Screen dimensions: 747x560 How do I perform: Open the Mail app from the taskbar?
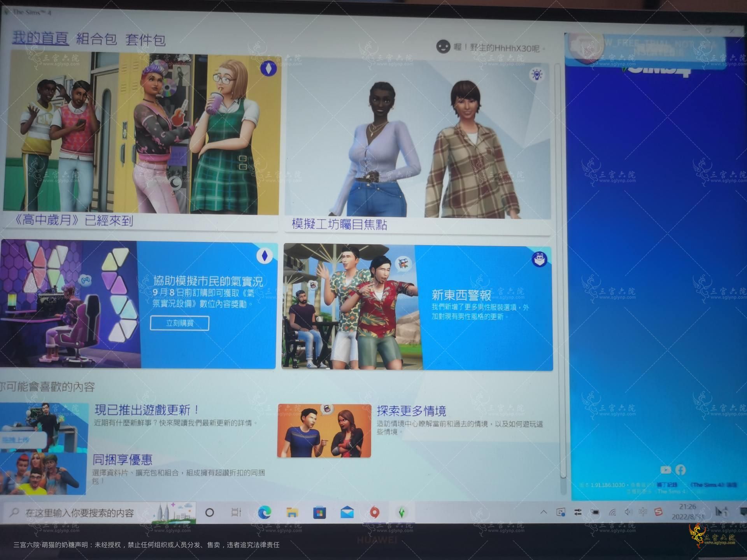[347, 513]
